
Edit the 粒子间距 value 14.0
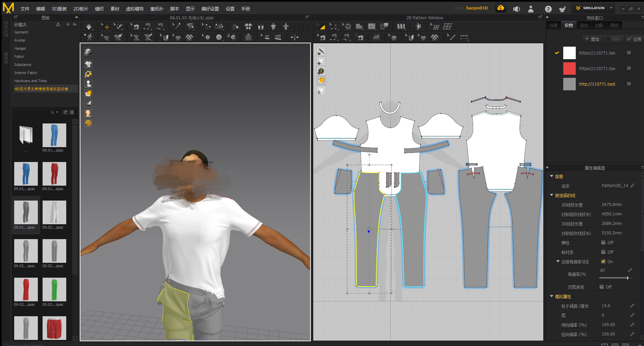pyautogui.click(x=606, y=306)
